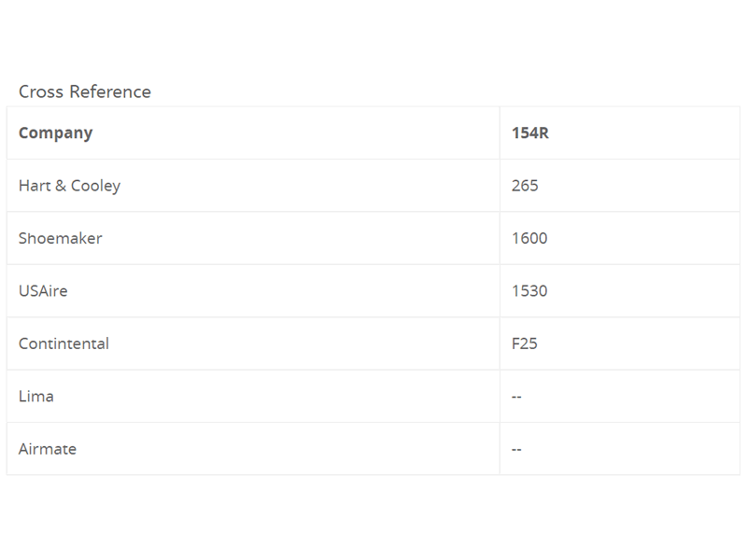The width and height of the screenshot is (747, 560).
Task: Click the word 'Cross' in the heading
Action: point(39,91)
